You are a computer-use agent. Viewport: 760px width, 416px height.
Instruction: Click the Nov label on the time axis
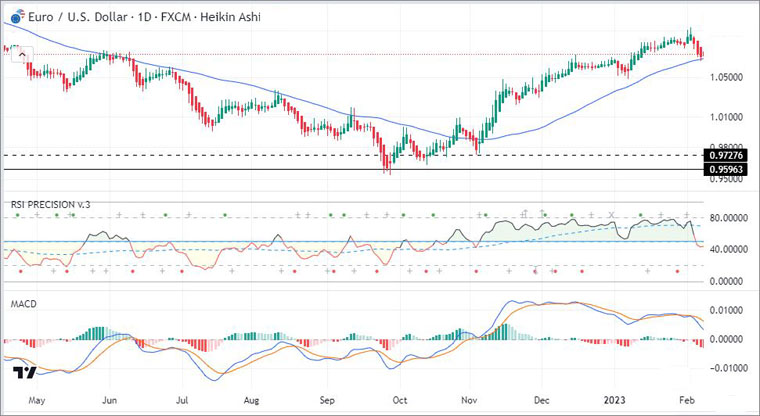(469, 400)
